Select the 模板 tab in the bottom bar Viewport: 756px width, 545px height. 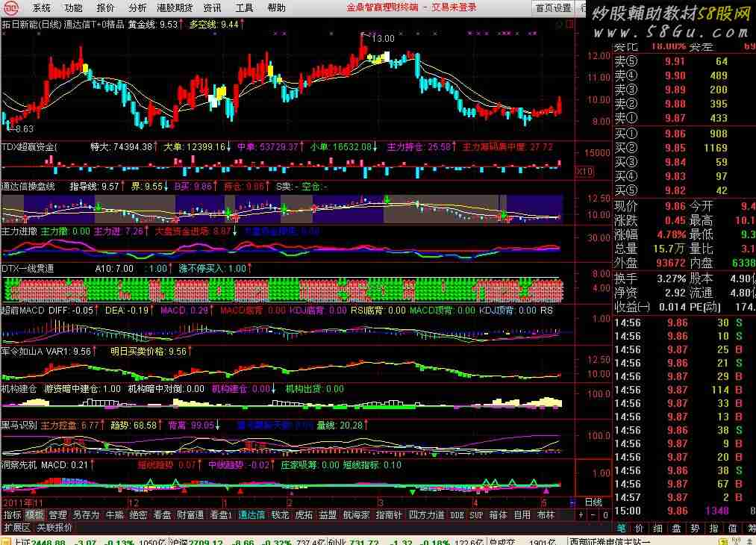[35, 515]
